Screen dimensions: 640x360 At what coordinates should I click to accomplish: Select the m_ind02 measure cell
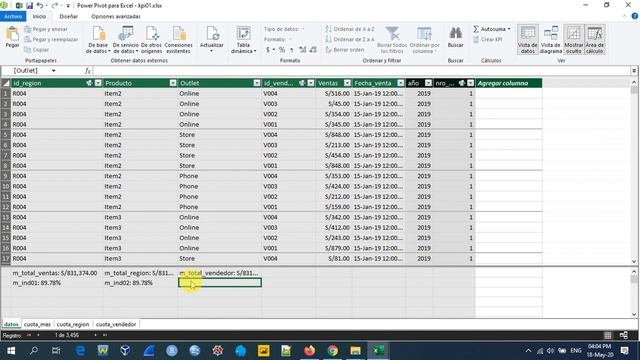click(x=140, y=283)
